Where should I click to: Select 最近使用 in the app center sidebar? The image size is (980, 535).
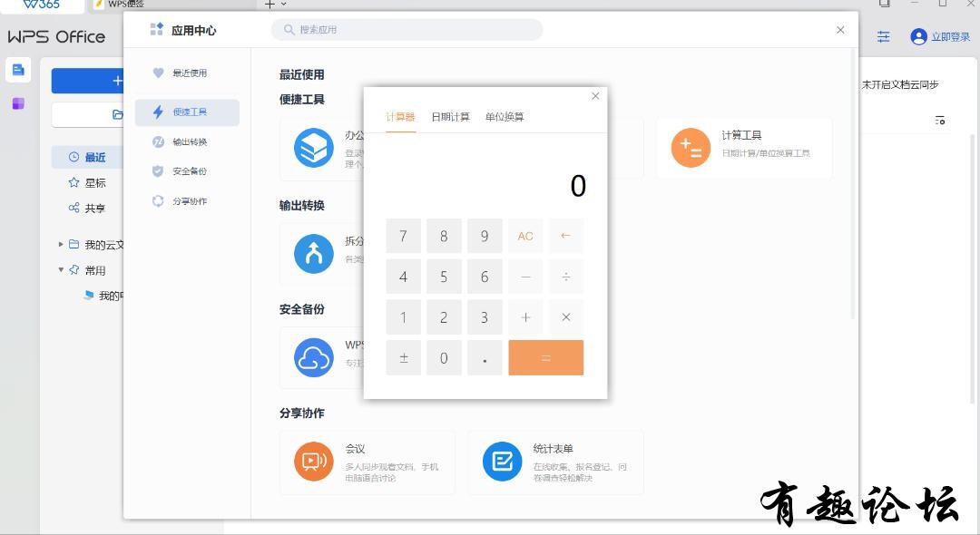click(187, 73)
